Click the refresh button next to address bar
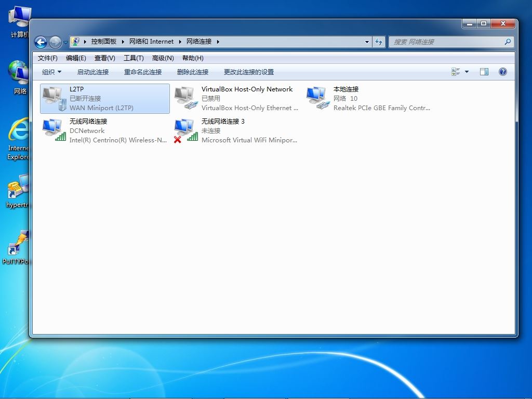 click(x=379, y=42)
